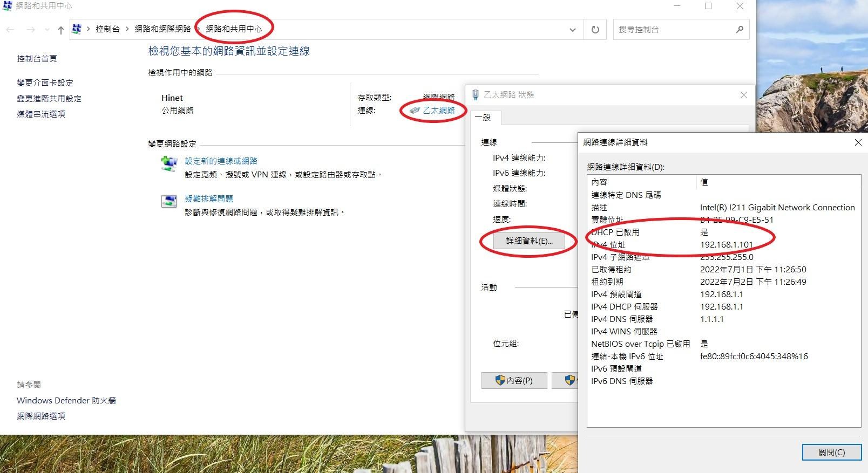Select 連線特定 DNS 尾碼 row

click(x=723, y=195)
